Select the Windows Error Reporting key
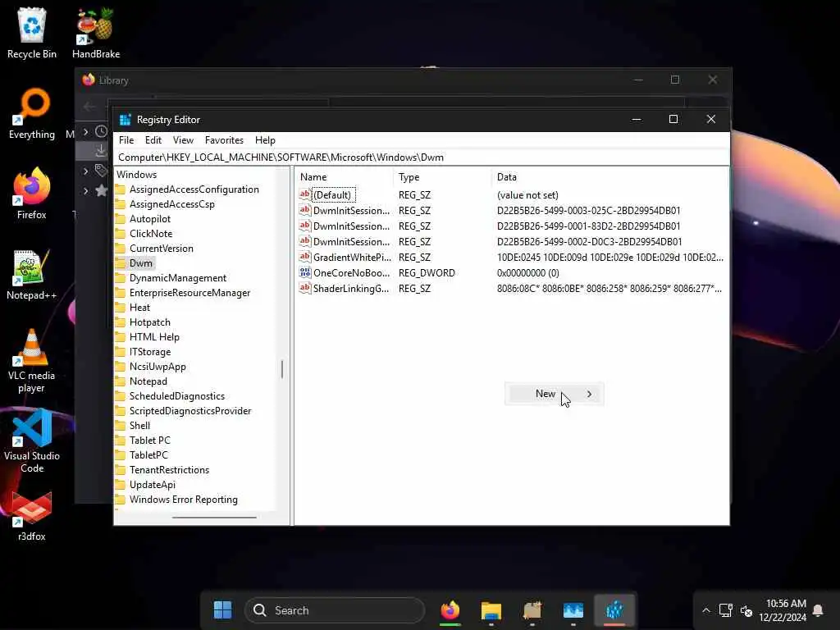 (183, 500)
